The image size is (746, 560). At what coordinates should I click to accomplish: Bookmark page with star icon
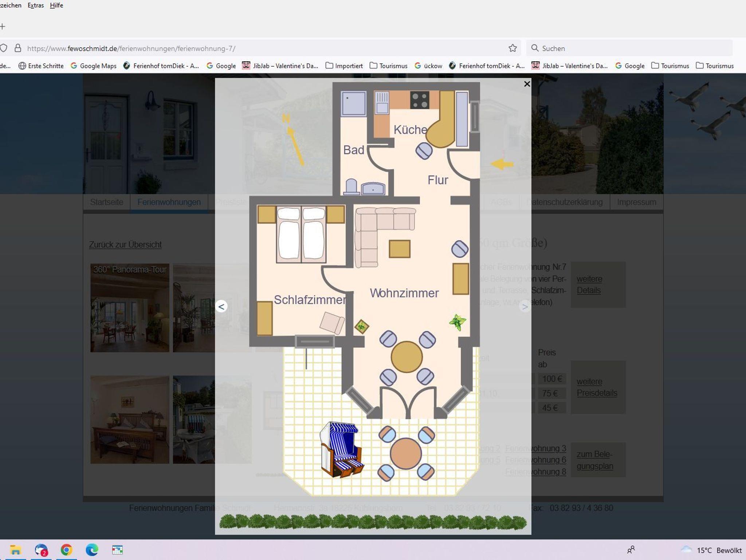[x=513, y=48]
